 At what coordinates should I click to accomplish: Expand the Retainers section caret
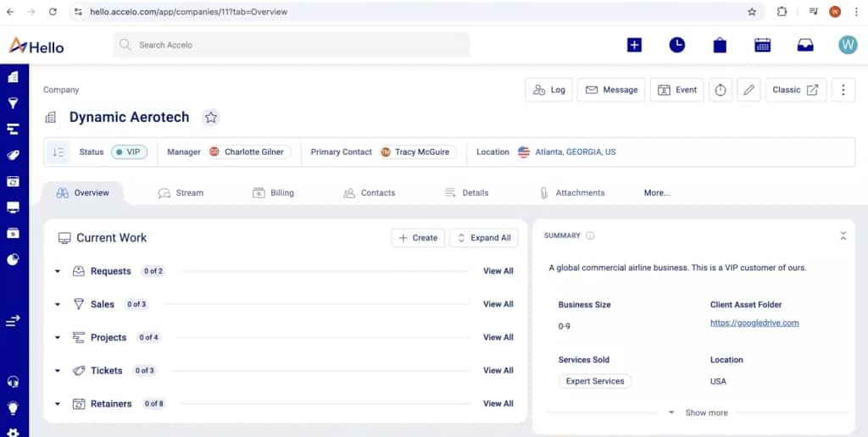(x=57, y=404)
